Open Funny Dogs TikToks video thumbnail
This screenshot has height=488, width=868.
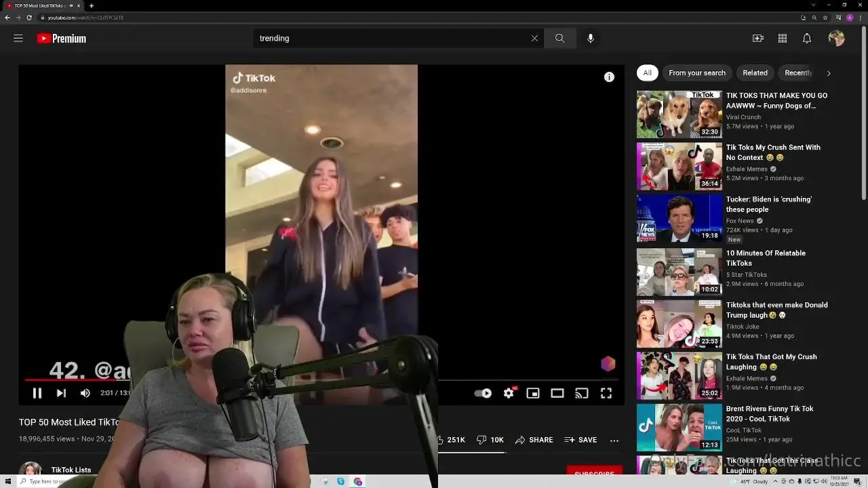679,115
